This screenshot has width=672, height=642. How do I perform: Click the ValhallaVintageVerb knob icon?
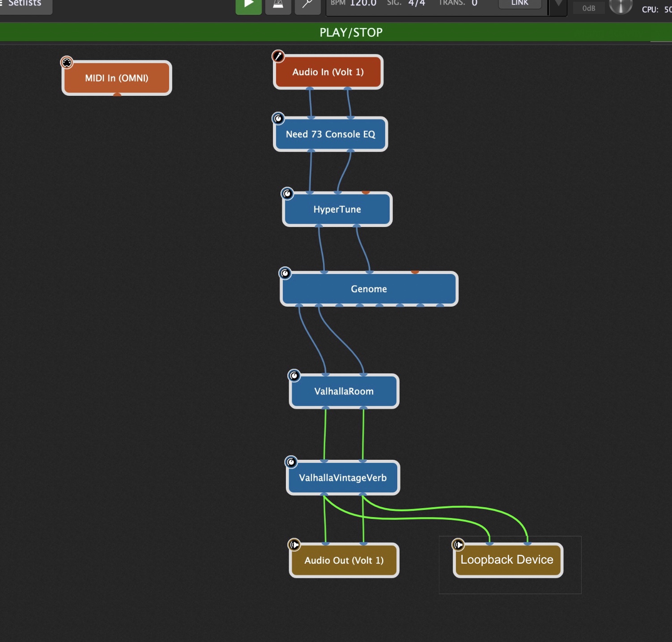[291, 462]
